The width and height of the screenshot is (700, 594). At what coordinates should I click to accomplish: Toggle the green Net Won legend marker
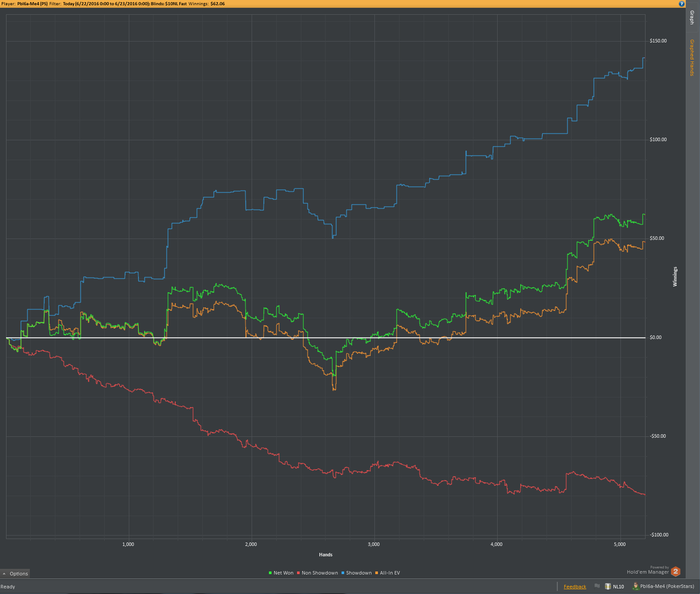[x=270, y=573]
